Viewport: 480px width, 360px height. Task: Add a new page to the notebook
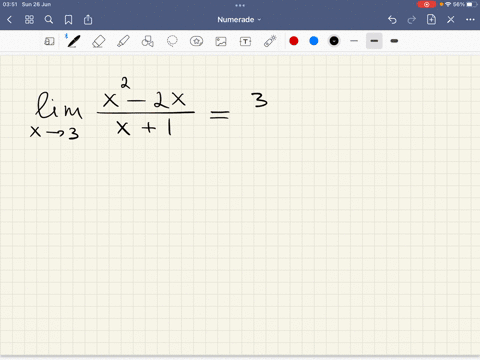coord(431,19)
